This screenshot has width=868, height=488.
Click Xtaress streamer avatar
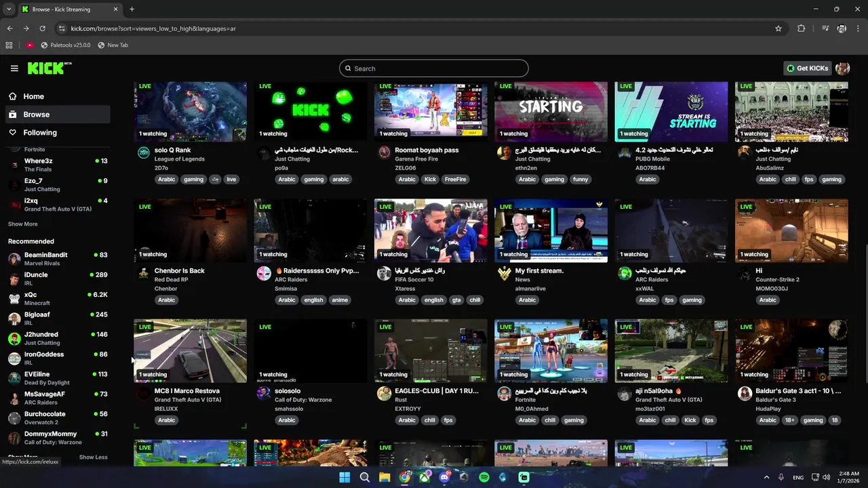point(384,273)
